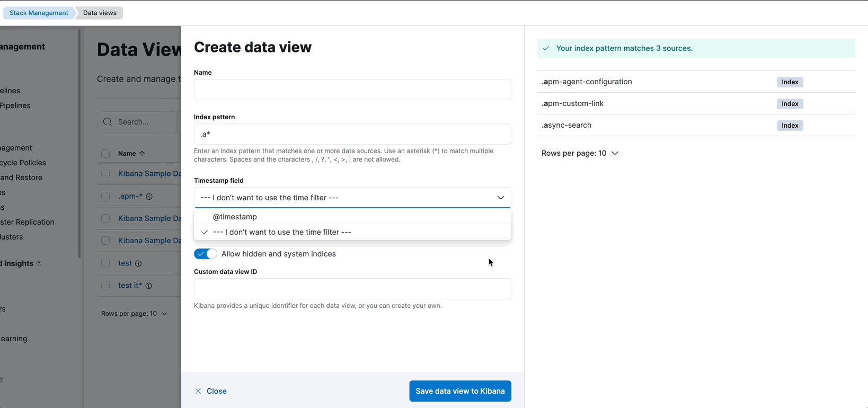This screenshot has width=868, height=408.
Task: Go to Stack Management breadcrumb
Action: (x=39, y=13)
